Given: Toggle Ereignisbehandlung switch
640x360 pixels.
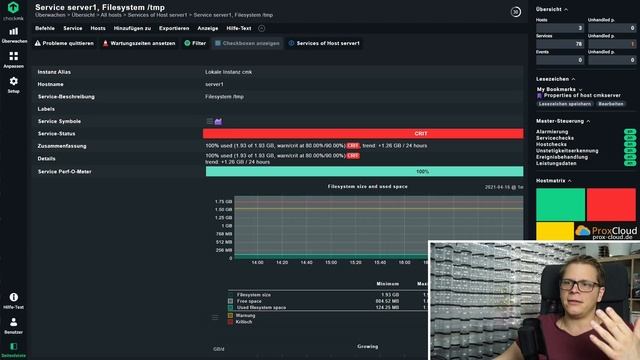Looking at the screenshot, I should coord(629,157).
